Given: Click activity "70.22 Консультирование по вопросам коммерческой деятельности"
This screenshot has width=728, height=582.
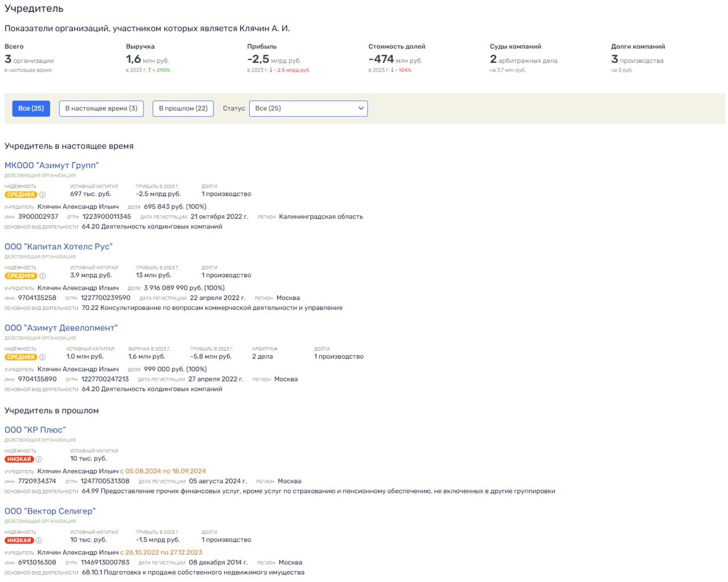Looking at the screenshot, I should click(x=212, y=308).
